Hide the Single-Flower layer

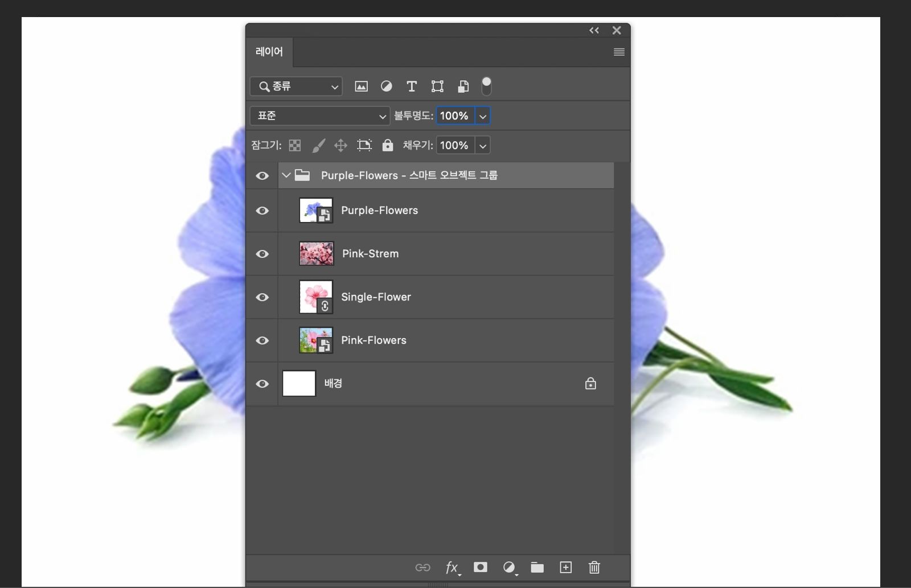point(262,297)
